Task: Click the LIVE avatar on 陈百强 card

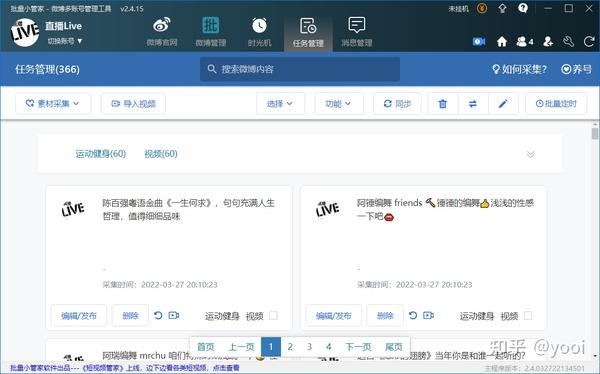Action: [x=73, y=209]
